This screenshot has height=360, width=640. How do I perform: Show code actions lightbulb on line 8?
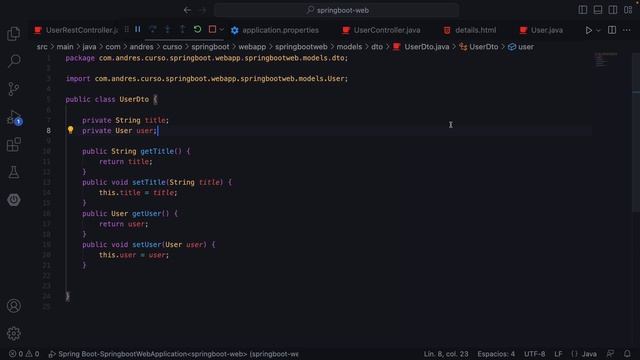[x=70, y=130]
